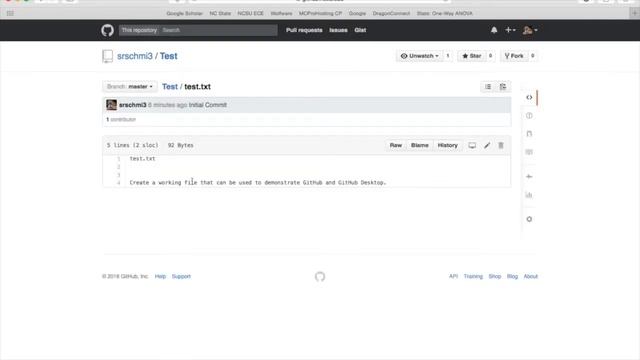Go to Issues in header
The height and width of the screenshot is (360, 640).
[x=338, y=30]
